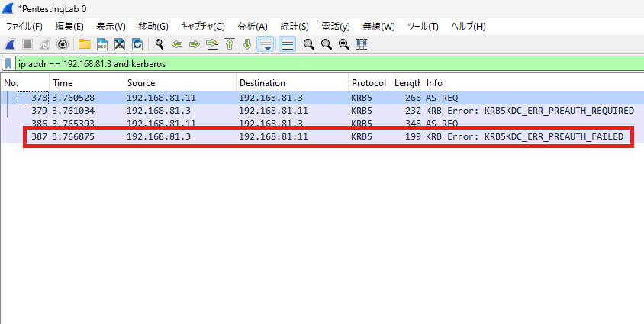
Task: Zoom in the main window text
Action: click(x=309, y=44)
